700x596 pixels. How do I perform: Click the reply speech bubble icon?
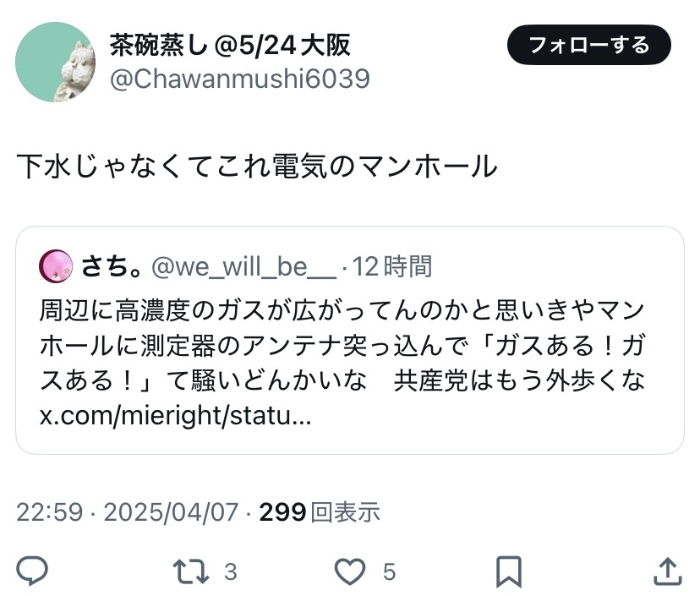[32, 571]
